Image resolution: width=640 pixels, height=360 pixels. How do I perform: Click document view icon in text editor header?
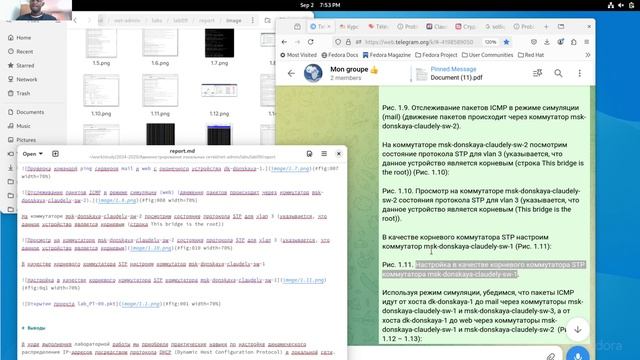[309, 154]
